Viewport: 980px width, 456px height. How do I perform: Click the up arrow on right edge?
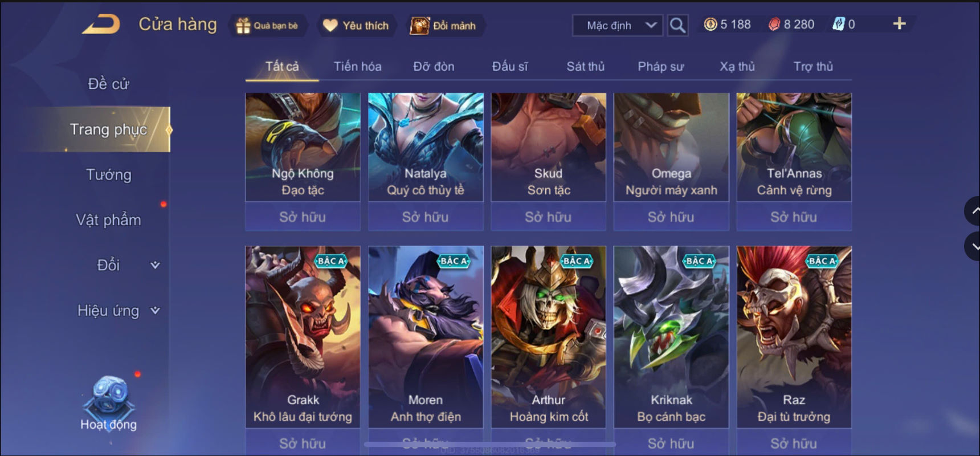pos(973,210)
